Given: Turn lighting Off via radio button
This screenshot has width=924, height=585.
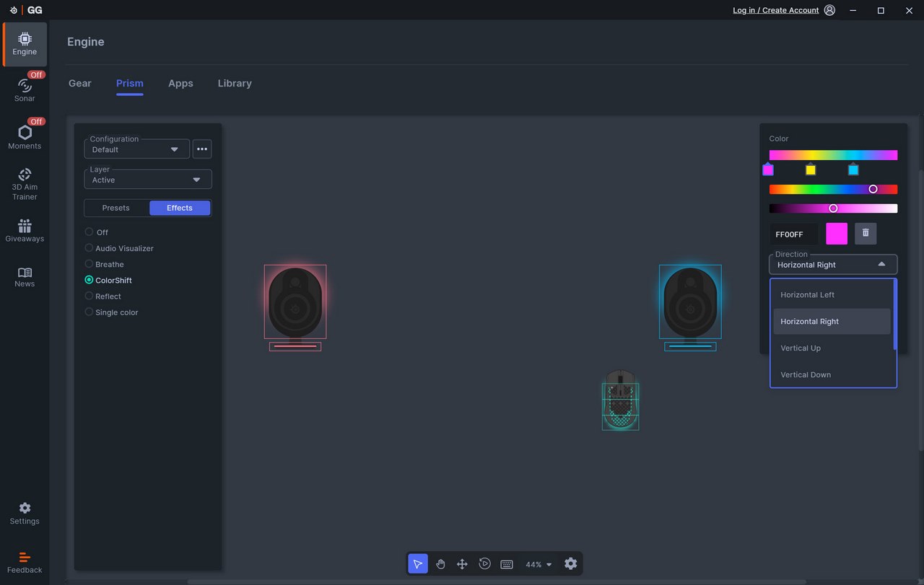Looking at the screenshot, I should [90, 232].
